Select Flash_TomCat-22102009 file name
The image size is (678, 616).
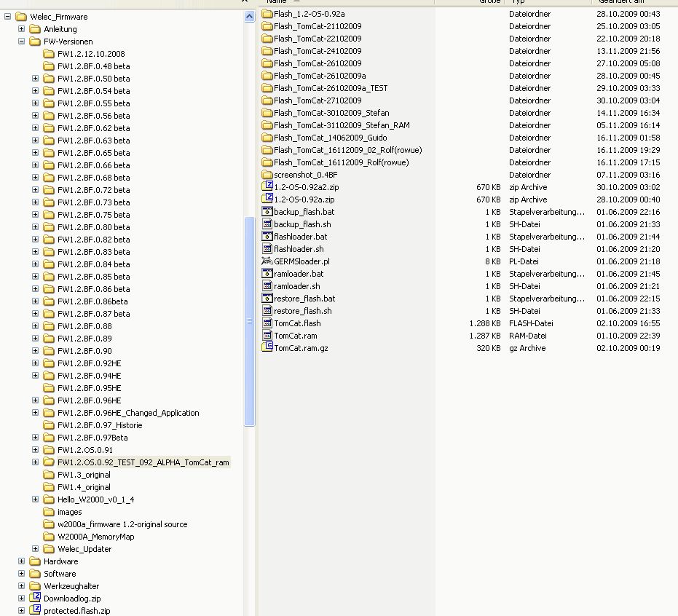point(318,39)
